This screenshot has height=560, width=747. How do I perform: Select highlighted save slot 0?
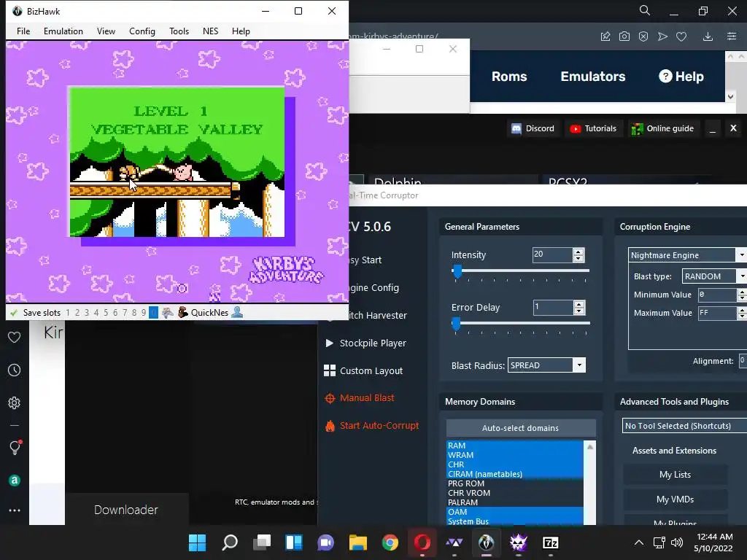click(x=153, y=313)
